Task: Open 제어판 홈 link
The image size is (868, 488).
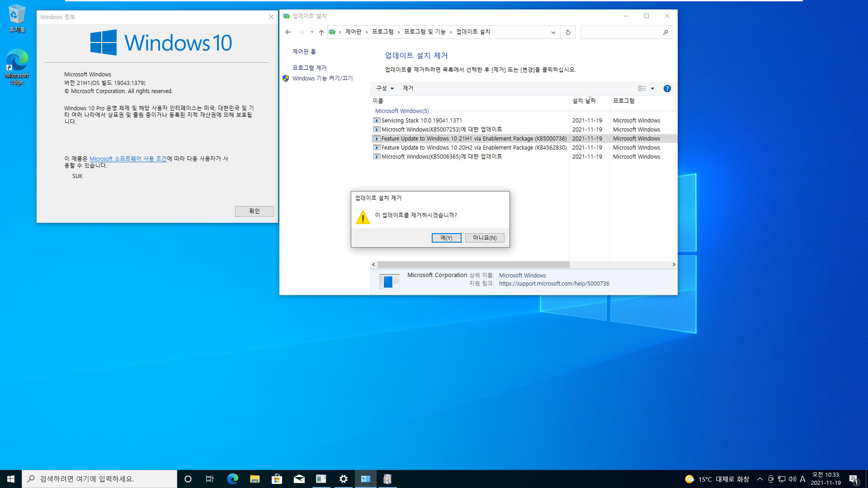Action: [x=304, y=52]
